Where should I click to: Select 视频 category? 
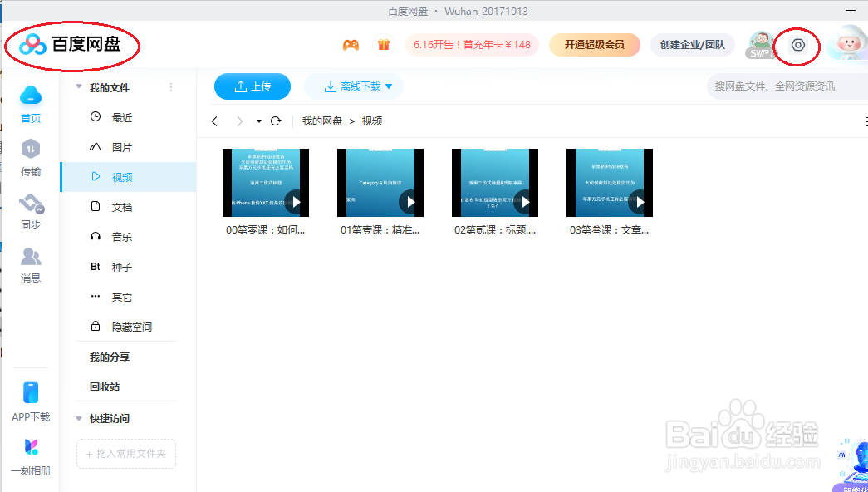pyautogui.click(x=128, y=177)
